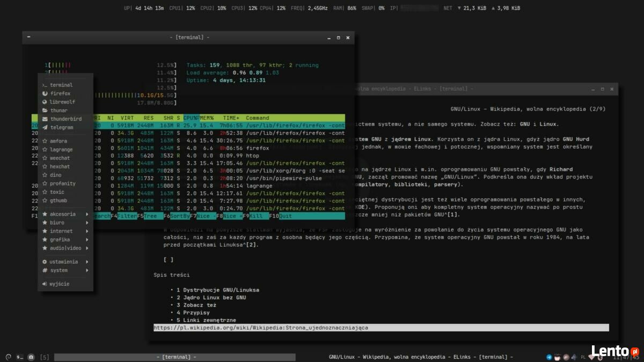
Task: Launch lagrange from the app menu
Action: [x=65, y=150]
